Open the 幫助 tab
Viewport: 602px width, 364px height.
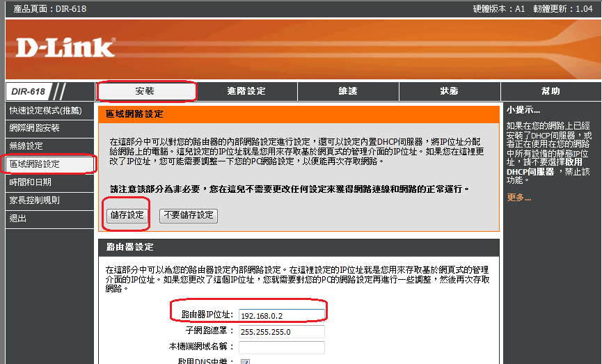coord(551,91)
